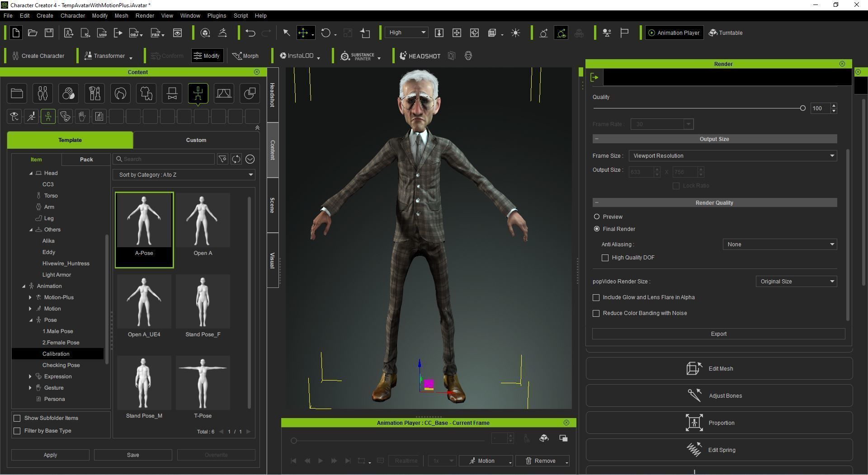Open the High quality dropdown in toolbar

[x=407, y=33]
